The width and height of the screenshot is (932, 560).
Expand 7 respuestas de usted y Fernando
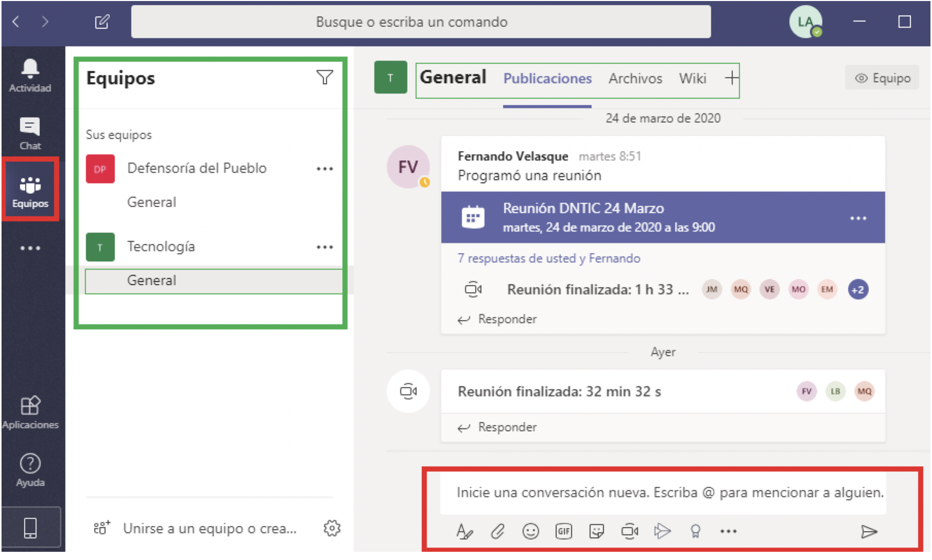click(x=549, y=258)
